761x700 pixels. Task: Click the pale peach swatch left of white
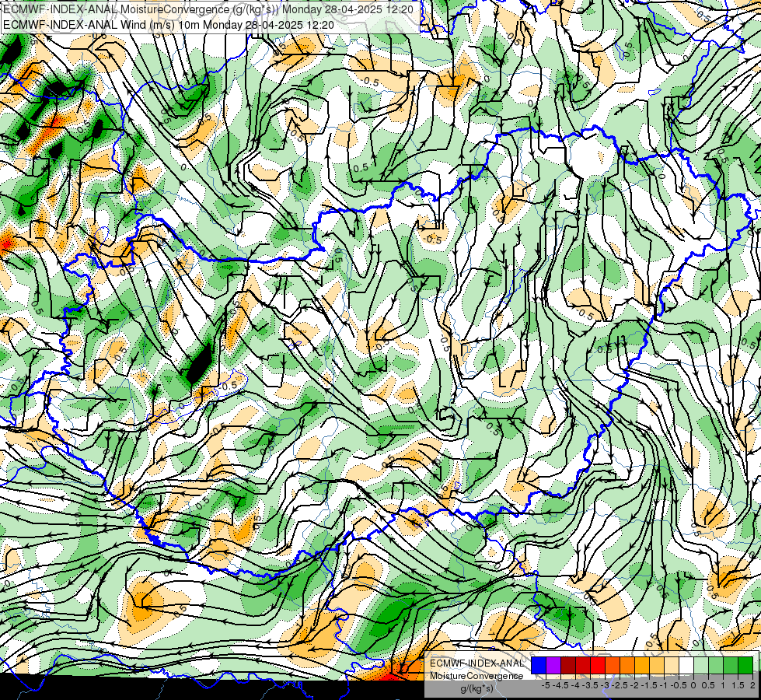672,666
